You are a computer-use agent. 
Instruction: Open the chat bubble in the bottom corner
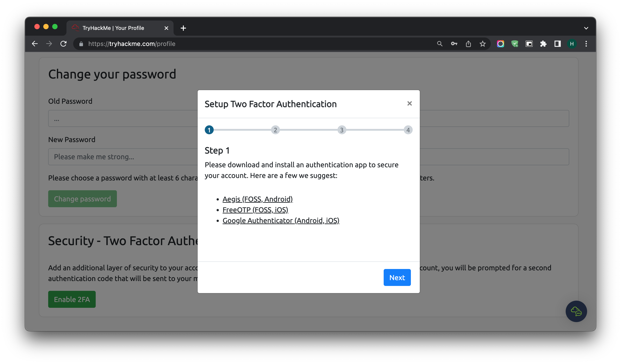(x=576, y=311)
